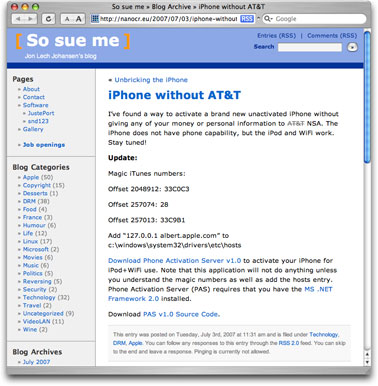Viewport: 378px width, 386px height.
Task: Select the Apple blog category
Action: pyautogui.click(x=31, y=177)
